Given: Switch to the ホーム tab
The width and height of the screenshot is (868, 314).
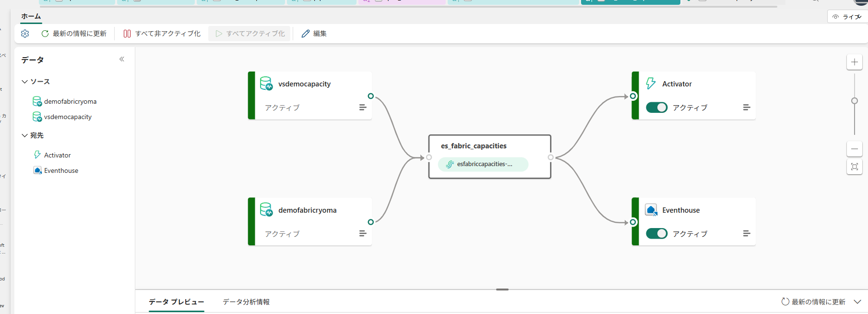Looking at the screenshot, I should tap(31, 16).
